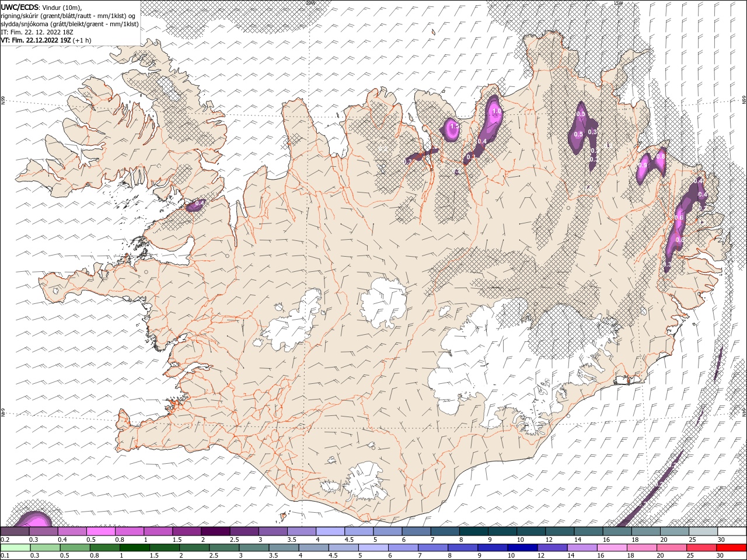Pick the lavender top-row swatch between 4 and 4.5

pyautogui.click(x=330, y=531)
